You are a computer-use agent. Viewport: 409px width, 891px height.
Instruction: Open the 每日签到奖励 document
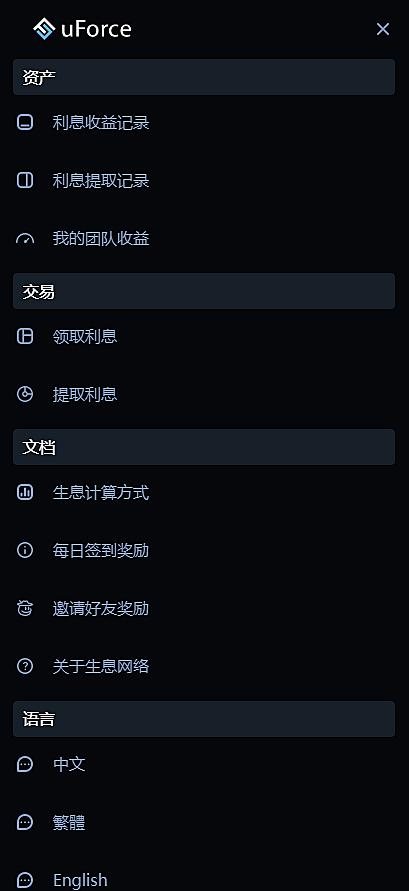pos(204,550)
